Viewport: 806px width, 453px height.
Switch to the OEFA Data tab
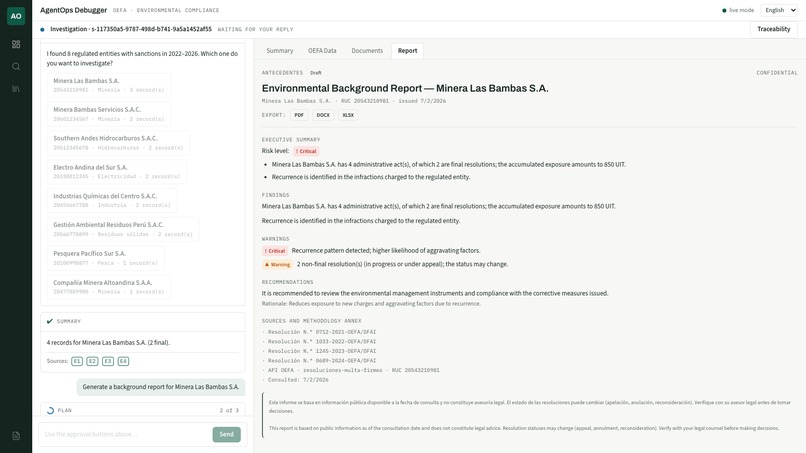(x=322, y=50)
